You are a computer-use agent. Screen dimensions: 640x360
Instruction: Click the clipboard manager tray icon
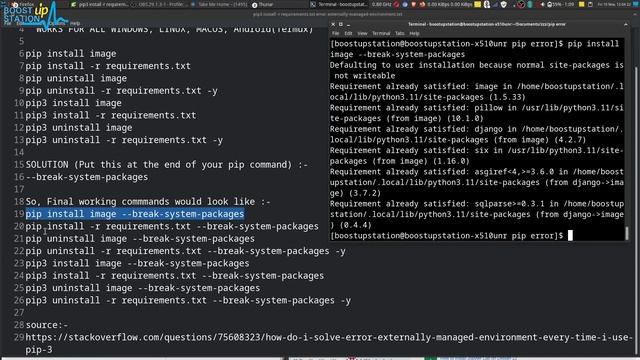(590, 4)
